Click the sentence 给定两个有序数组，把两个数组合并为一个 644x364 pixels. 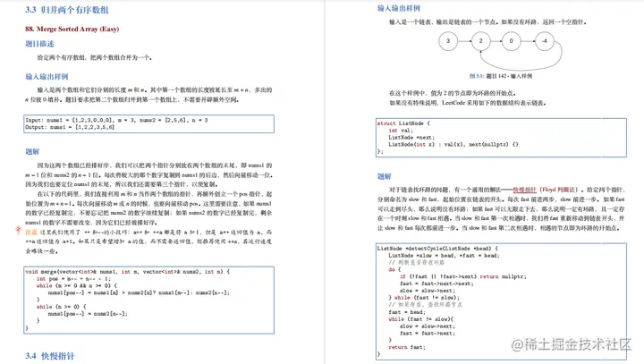[x=95, y=57]
